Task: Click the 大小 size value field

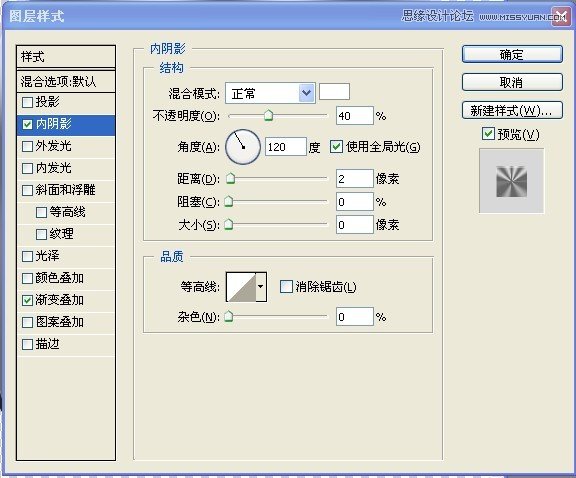Action: [x=354, y=224]
